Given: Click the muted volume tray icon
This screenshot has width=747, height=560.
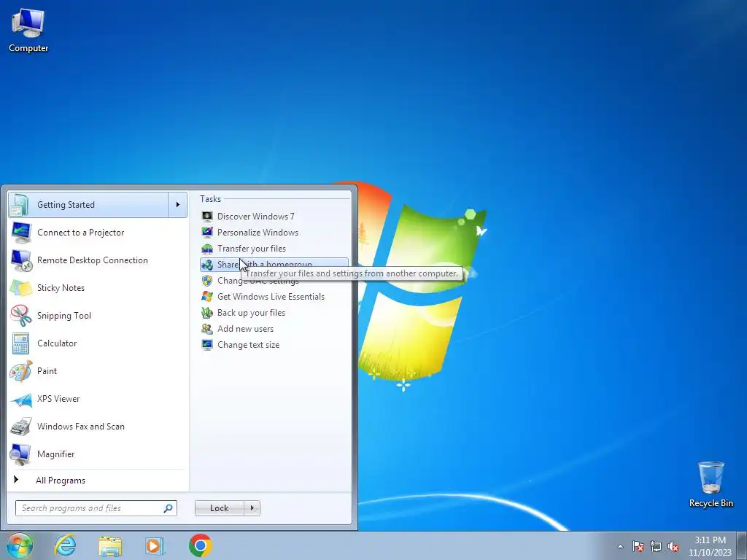Looking at the screenshot, I should pos(673,546).
